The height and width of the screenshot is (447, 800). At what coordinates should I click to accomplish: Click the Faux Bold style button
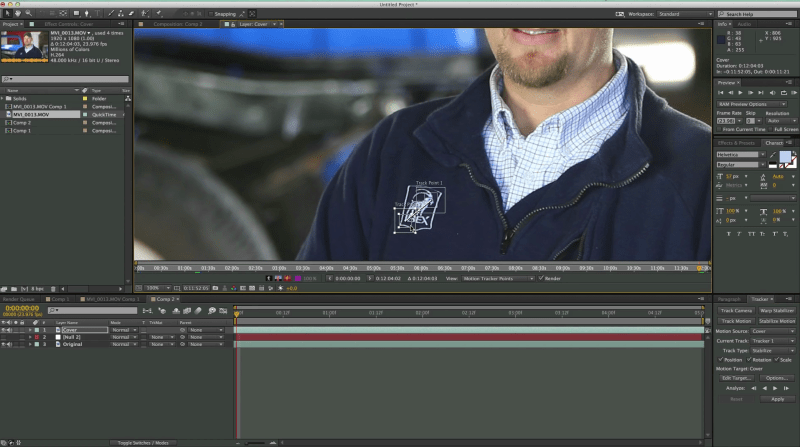pos(728,234)
